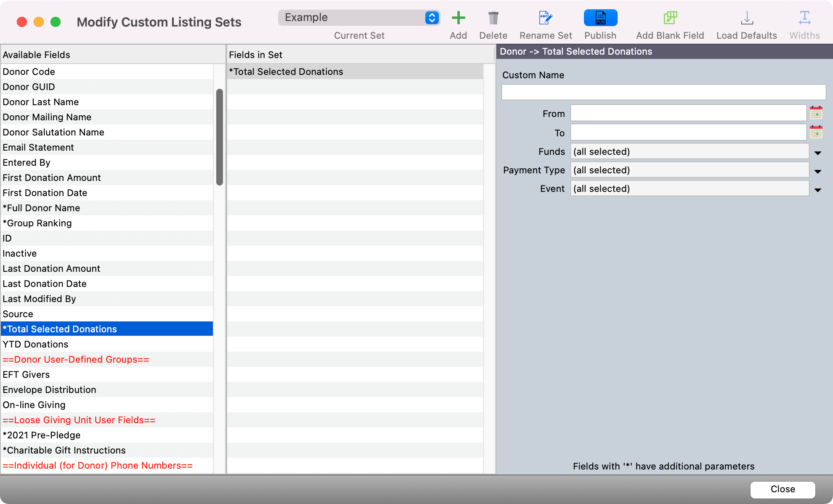Screen dimensions: 833x504
Task: Click the Widths toolbar icon
Action: 804,18
